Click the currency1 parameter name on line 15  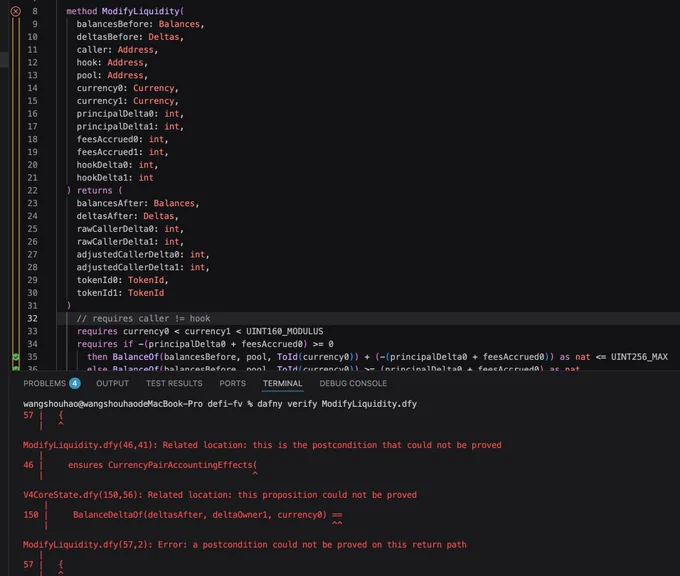[102, 101]
